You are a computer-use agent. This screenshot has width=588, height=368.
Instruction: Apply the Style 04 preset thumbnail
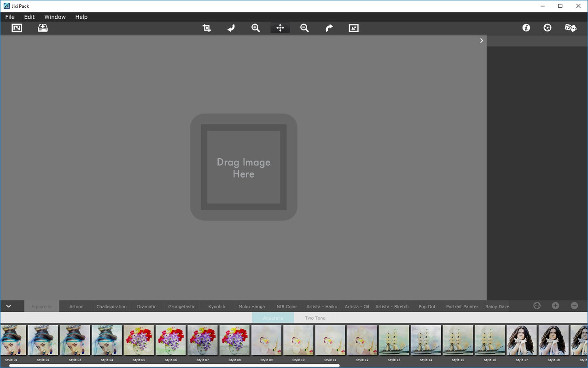107,340
